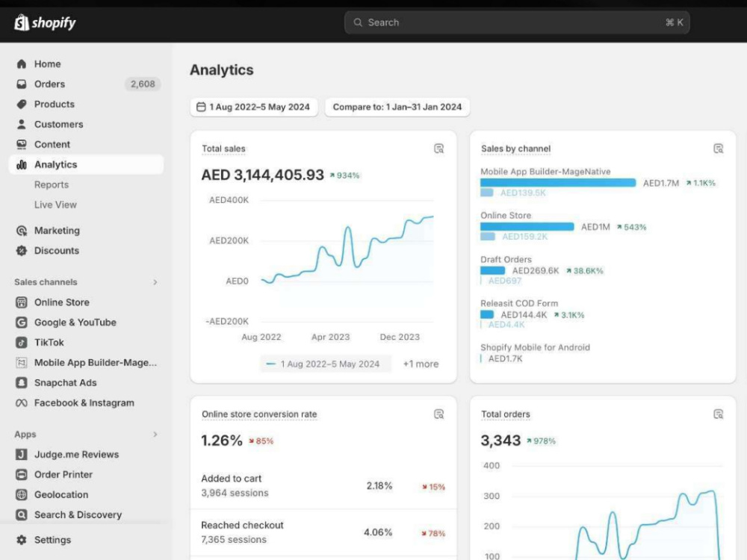Click the Reached checkout row
The width and height of the screenshot is (747, 560).
(x=323, y=532)
